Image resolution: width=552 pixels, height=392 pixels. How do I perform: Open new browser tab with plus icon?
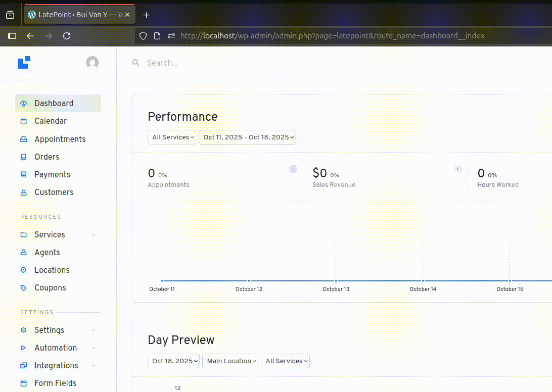click(147, 15)
